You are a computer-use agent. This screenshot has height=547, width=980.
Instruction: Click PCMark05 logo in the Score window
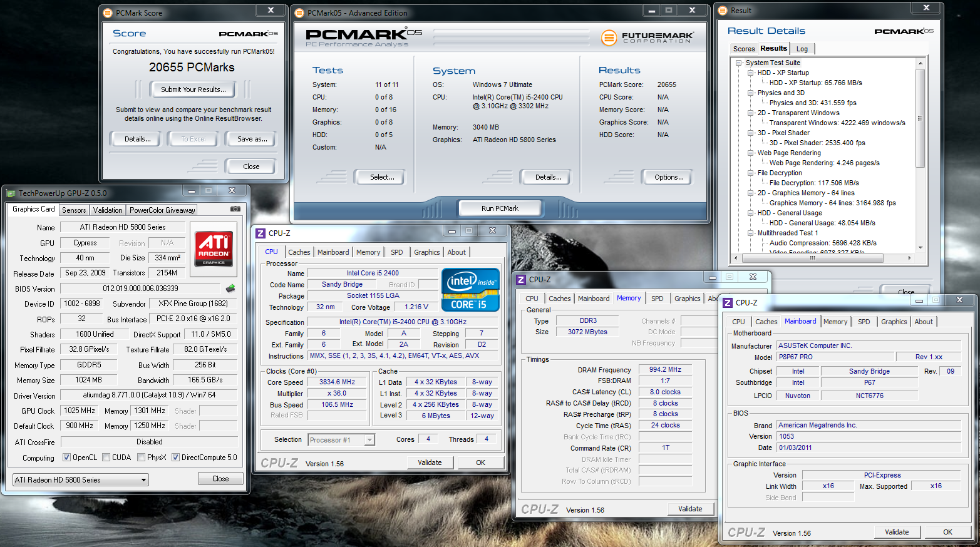coord(249,34)
